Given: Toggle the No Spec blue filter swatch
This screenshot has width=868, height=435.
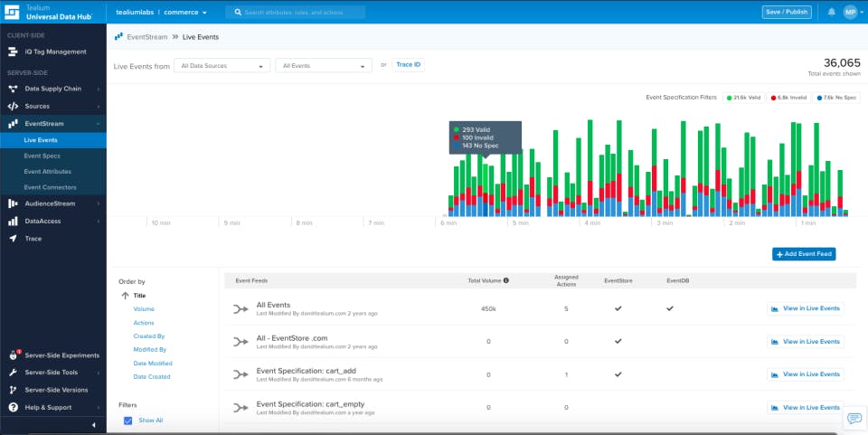Looking at the screenshot, I should click(820, 97).
